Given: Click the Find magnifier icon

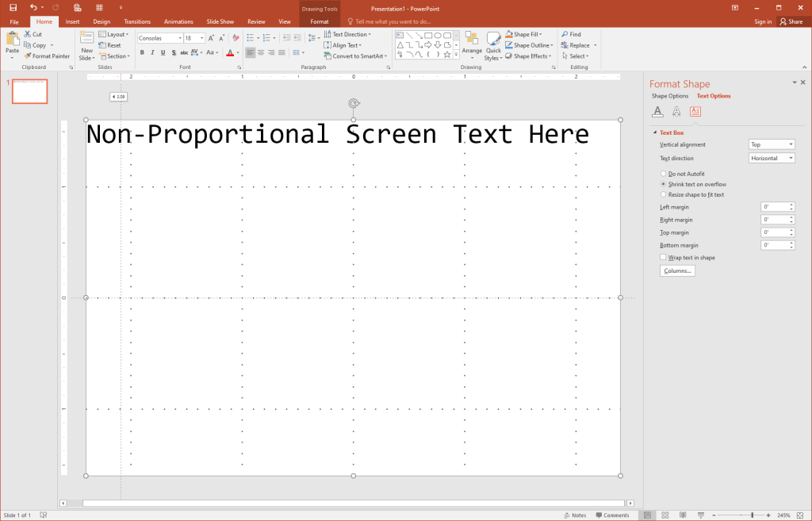Looking at the screenshot, I should (x=564, y=35).
